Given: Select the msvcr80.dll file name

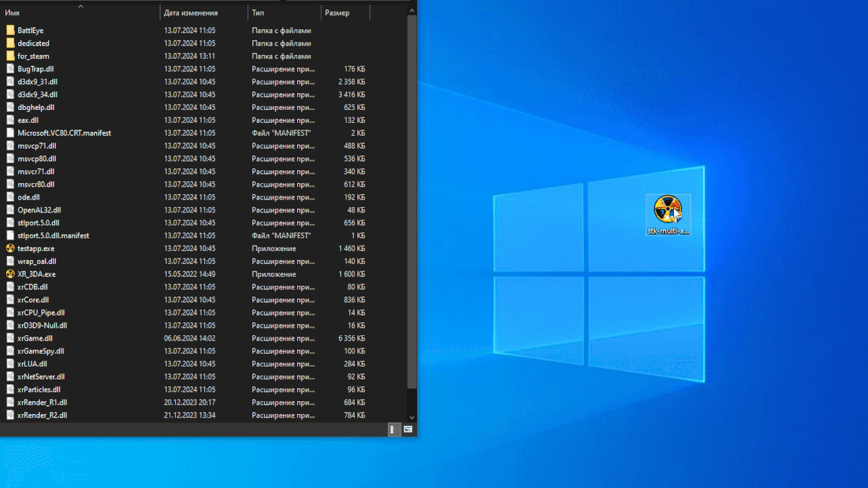Looking at the screenshot, I should (x=36, y=184).
